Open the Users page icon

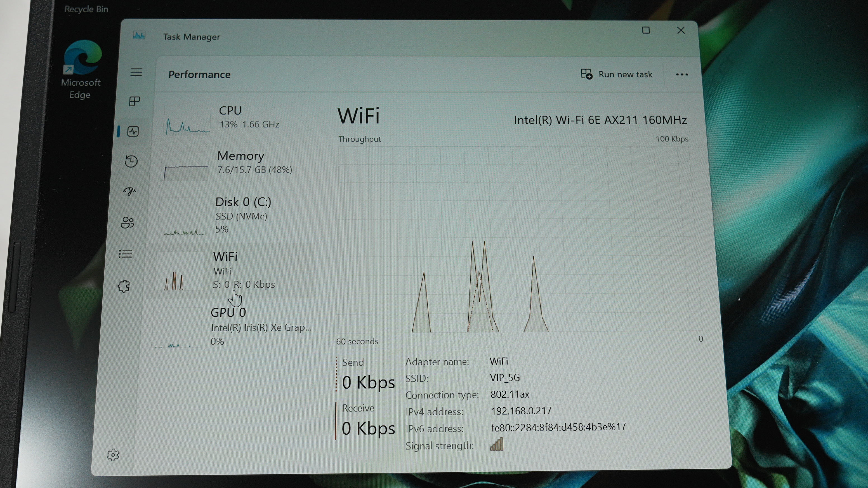[x=127, y=222]
